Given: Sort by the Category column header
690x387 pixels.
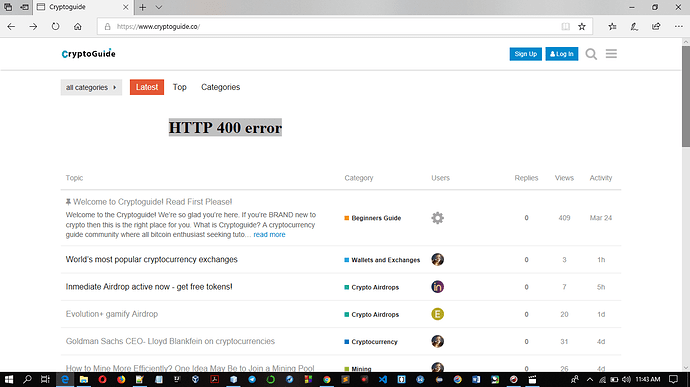Looking at the screenshot, I should [x=359, y=178].
